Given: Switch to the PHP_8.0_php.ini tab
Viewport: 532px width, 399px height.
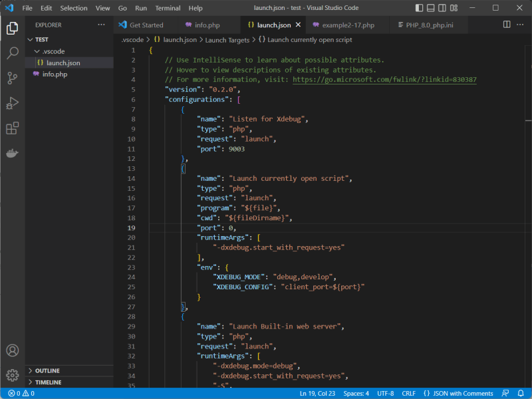Looking at the screenshot, I should click(429, 25).
